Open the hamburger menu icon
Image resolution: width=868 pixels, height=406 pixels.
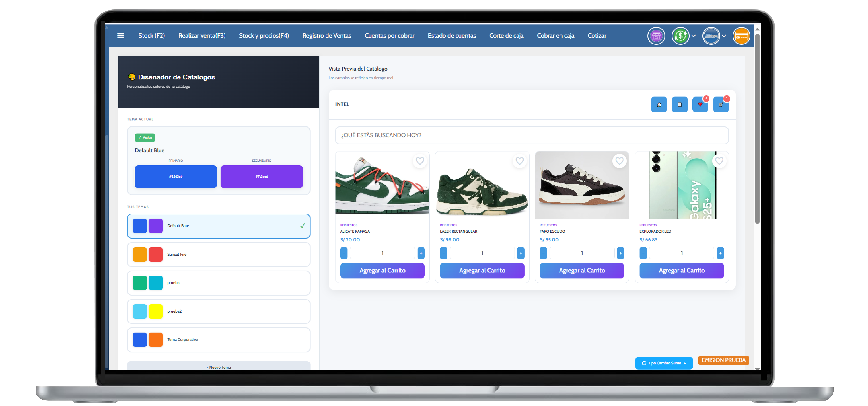(x=120, y=36)
